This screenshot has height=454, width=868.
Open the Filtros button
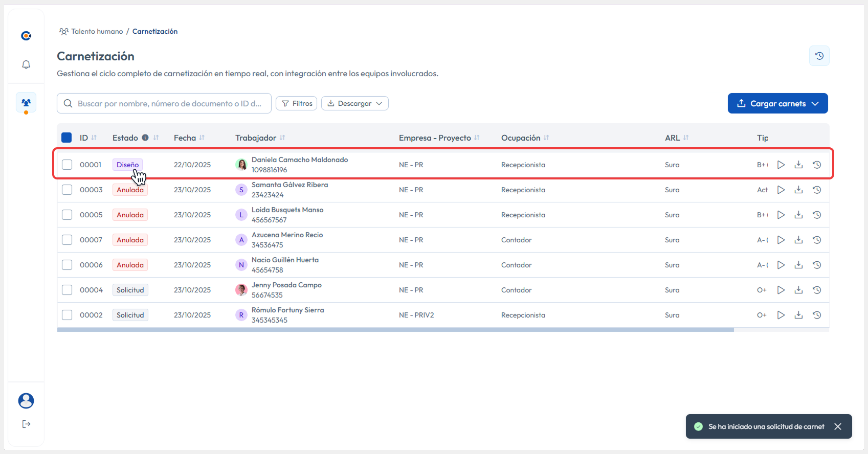pos(297,103)
